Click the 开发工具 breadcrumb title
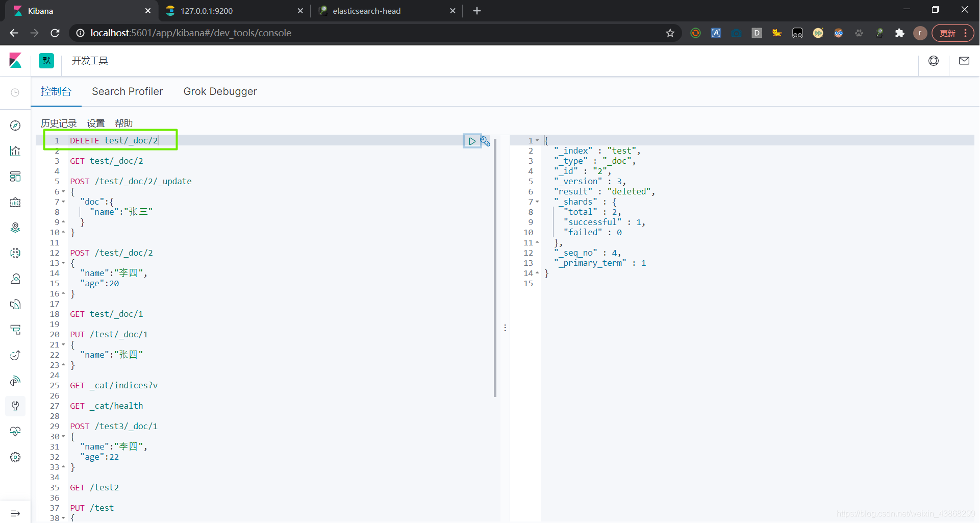The height and width of the screenshot is (523, 980). tap(90, 61)
